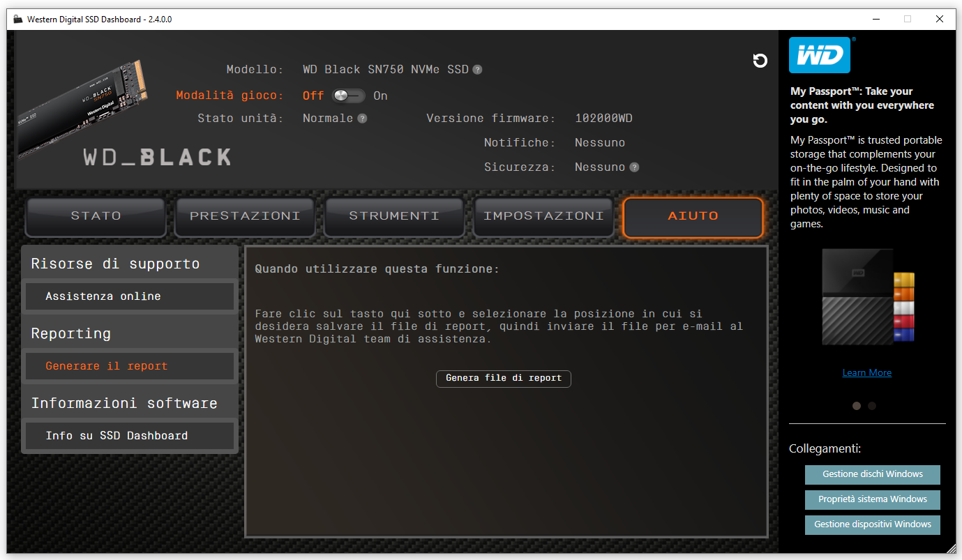Open Gestione dispositivi Windows
The width and height of the screenshot is (962, 560).
(x=873, y=524)
